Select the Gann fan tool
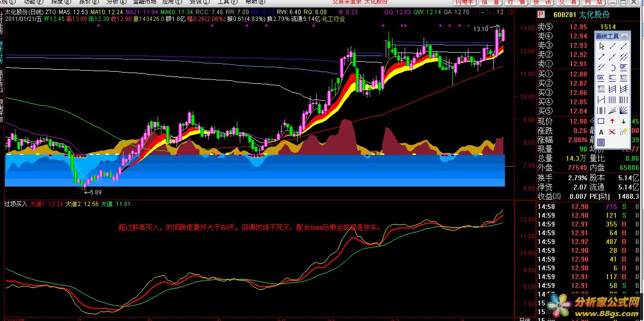Image resolution: width=644 pixels, height=321 pixels. click(x=624, y=110)
